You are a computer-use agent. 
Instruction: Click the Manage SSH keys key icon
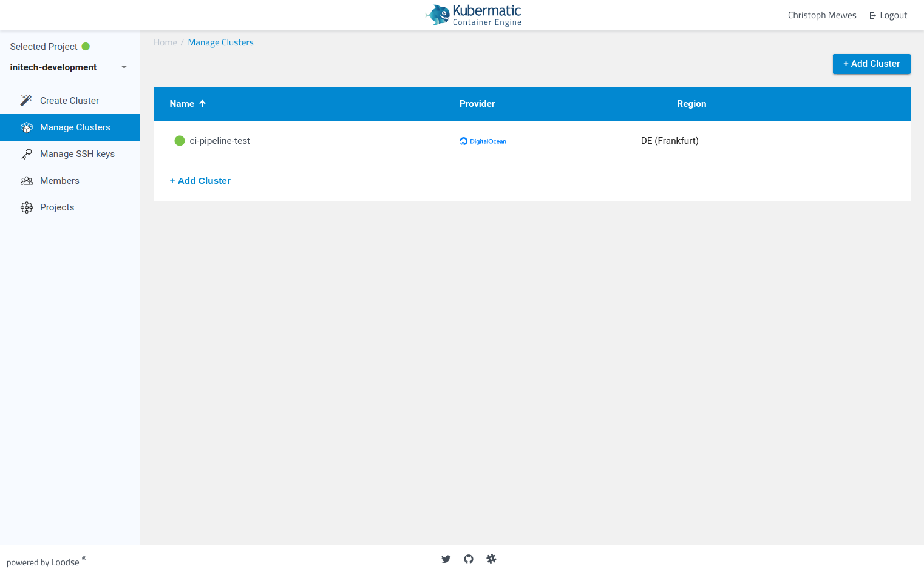pos(26,154)
